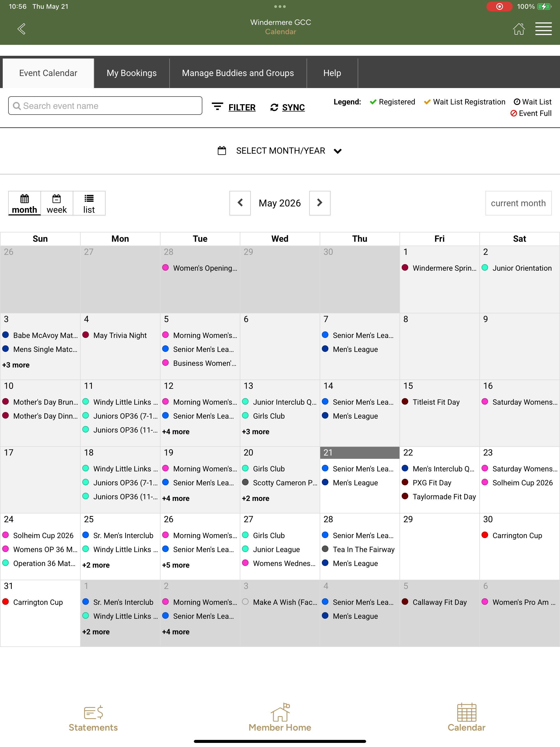This screenshot has height=747, width=560.
Task: Open Tea In The Fairway event
Action: tap(358, 549)
